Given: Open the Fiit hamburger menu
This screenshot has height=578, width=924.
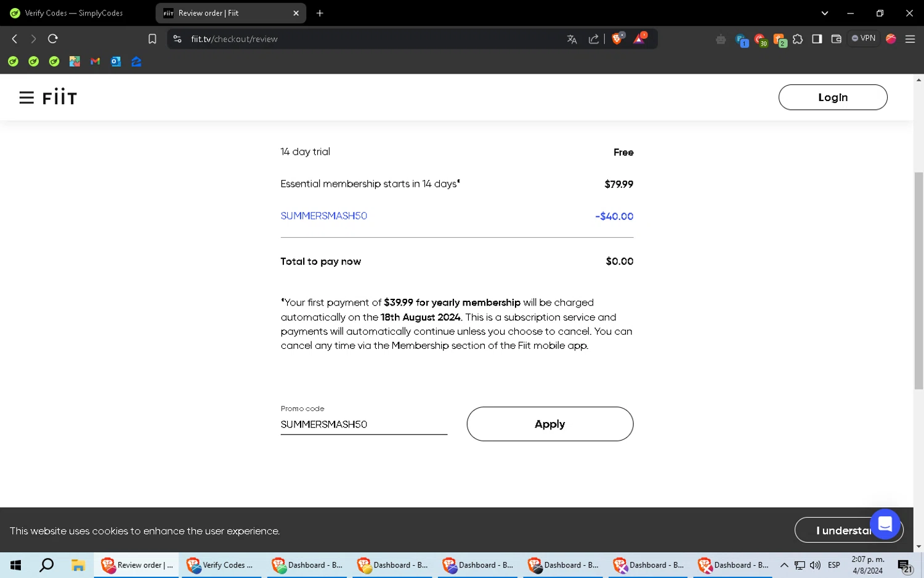Looking at the screenshot, I should click(26, 97).
